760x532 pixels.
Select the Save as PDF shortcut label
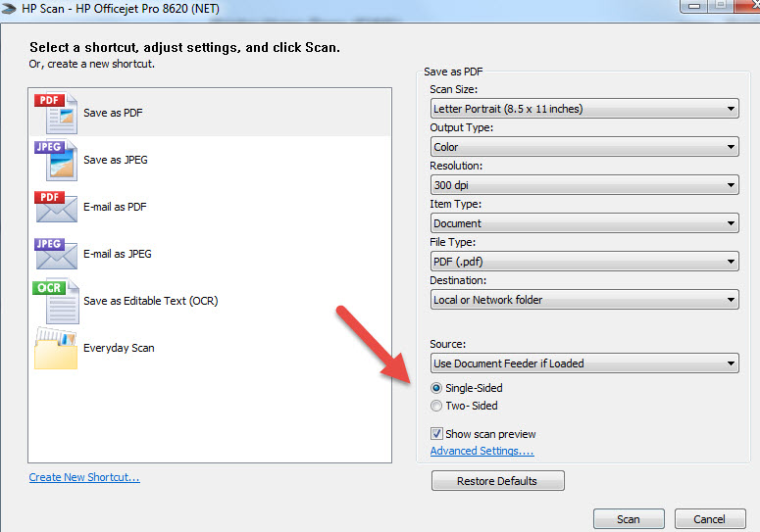pos(113,113)
